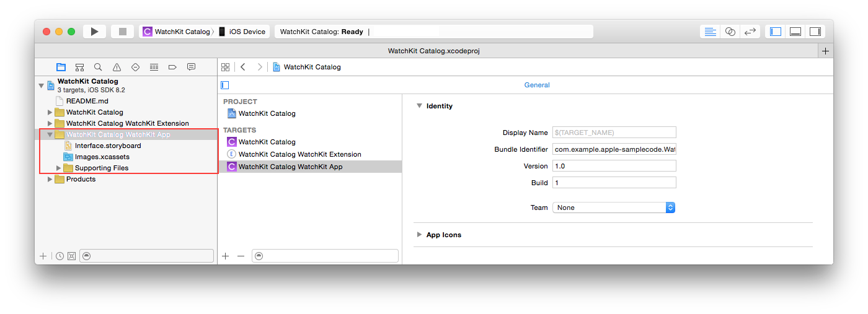This screenshot has width=868, height=314.
Task: Expand the App Icons section
Action: [419, 235]
